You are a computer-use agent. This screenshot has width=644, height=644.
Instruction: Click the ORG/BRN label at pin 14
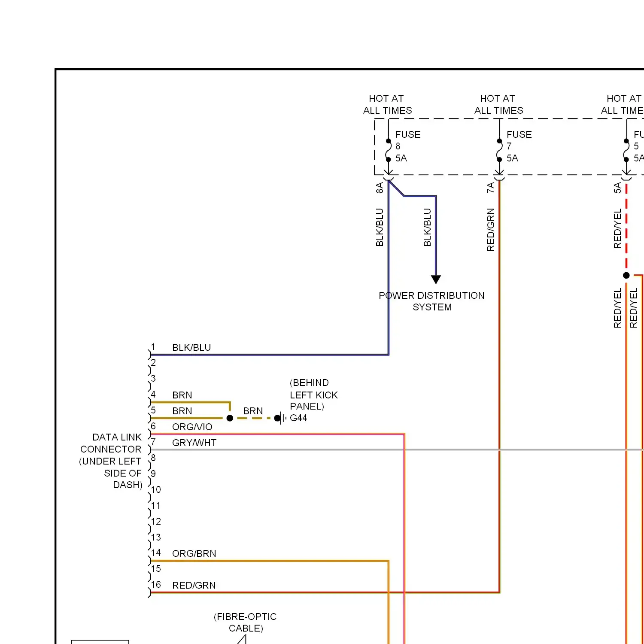pyautogui.click(x=194, y=553)
